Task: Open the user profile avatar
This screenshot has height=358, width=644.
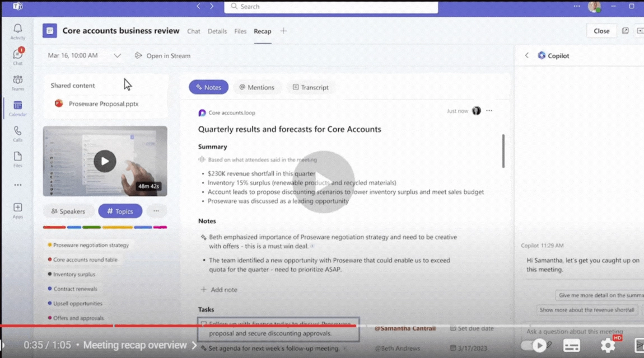Action: pyautogui.click(x=594, y=6)
